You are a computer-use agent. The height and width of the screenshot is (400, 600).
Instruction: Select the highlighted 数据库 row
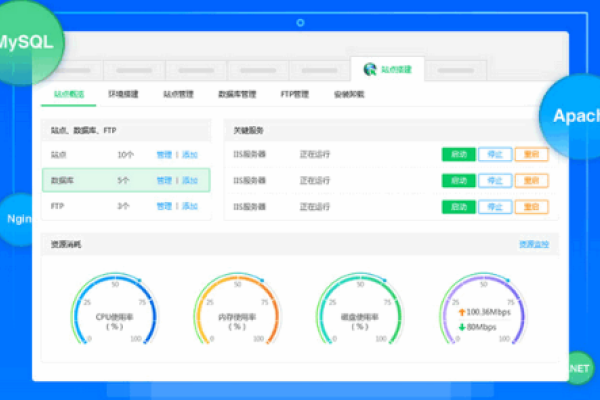point(126,180)
